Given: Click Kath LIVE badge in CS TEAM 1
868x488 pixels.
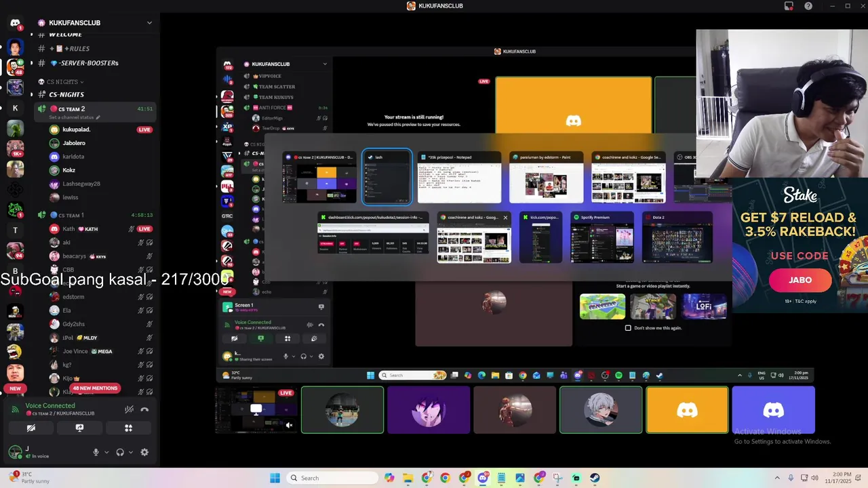Looking at the screenshot, I should coord(144,229).
